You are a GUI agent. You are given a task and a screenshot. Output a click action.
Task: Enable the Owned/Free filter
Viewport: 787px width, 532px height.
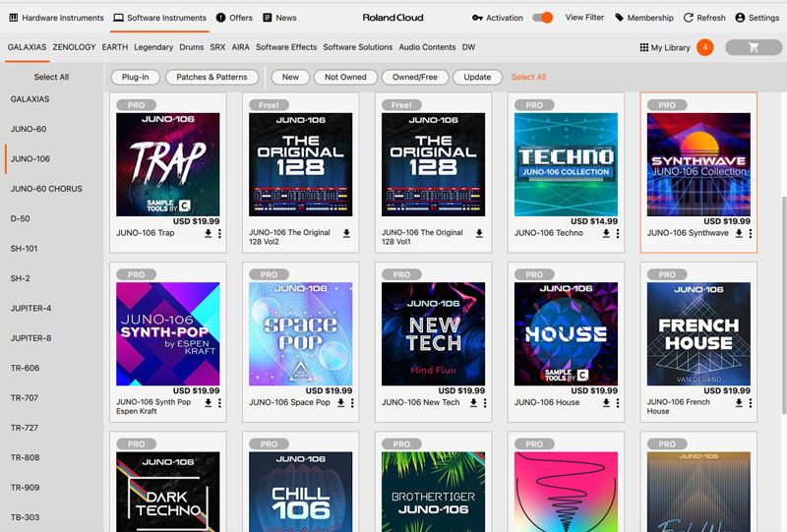(x=415, y=77)
